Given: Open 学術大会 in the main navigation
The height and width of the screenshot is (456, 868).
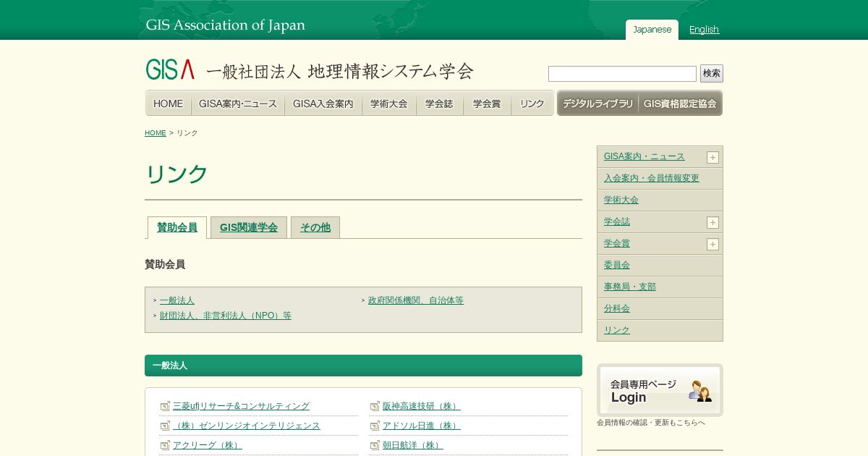Looking at the screenshot, I should click(x=389, y=104).
